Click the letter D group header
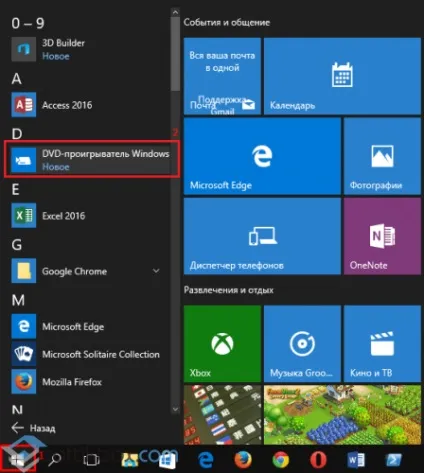Screen dimensions: 424x473 point(17,134)
